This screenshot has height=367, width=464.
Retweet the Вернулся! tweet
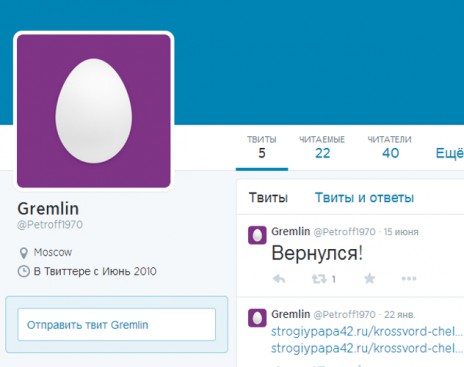coord(319,279)
